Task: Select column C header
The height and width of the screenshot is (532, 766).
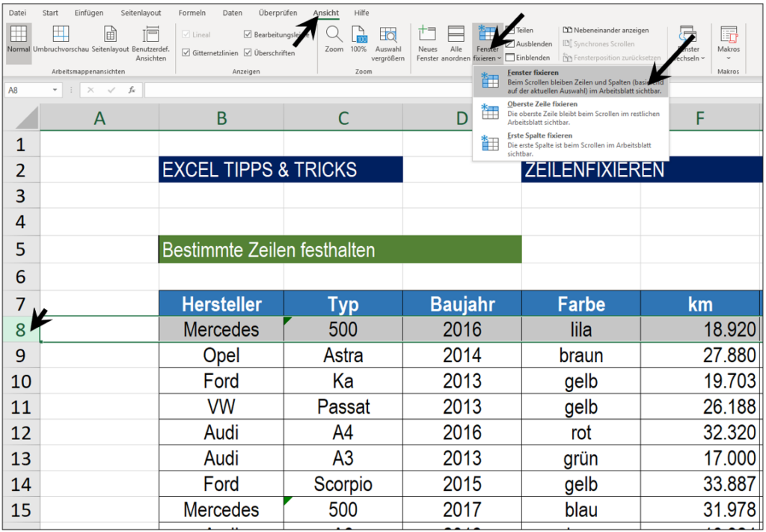Action: (343, 117)
